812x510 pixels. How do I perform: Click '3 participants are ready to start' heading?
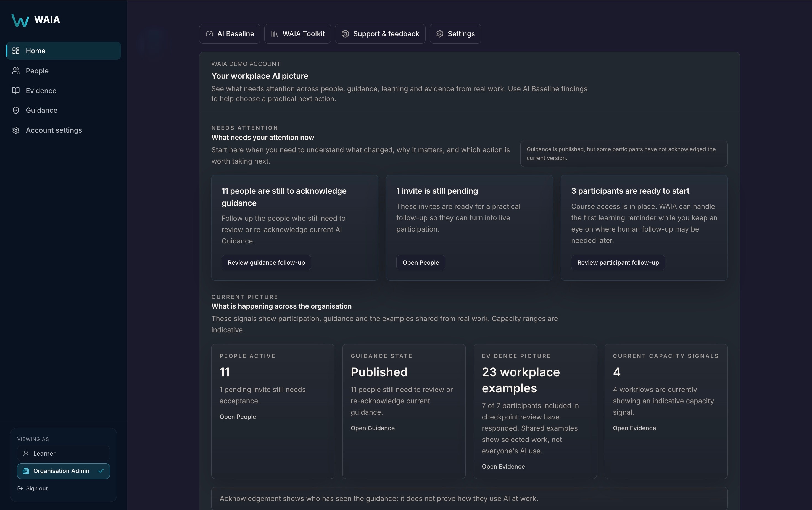(630, 191)
